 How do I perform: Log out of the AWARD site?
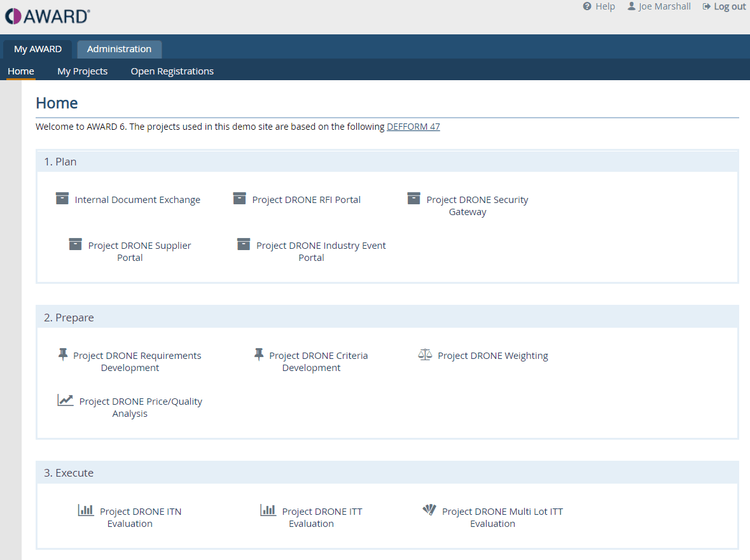[x=729, y=6]
